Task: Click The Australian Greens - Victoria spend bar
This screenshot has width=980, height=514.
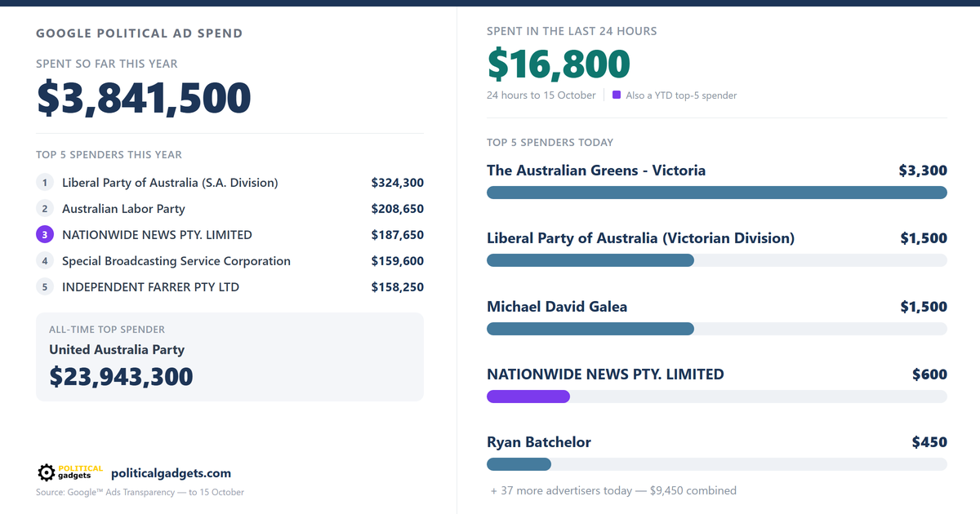Action: coord(717,193)
